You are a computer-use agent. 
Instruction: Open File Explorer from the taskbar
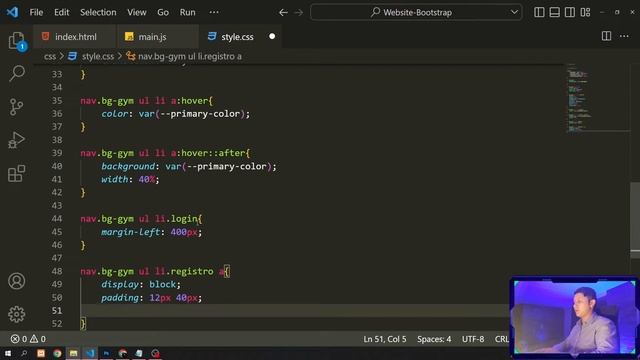coord(73,353)
